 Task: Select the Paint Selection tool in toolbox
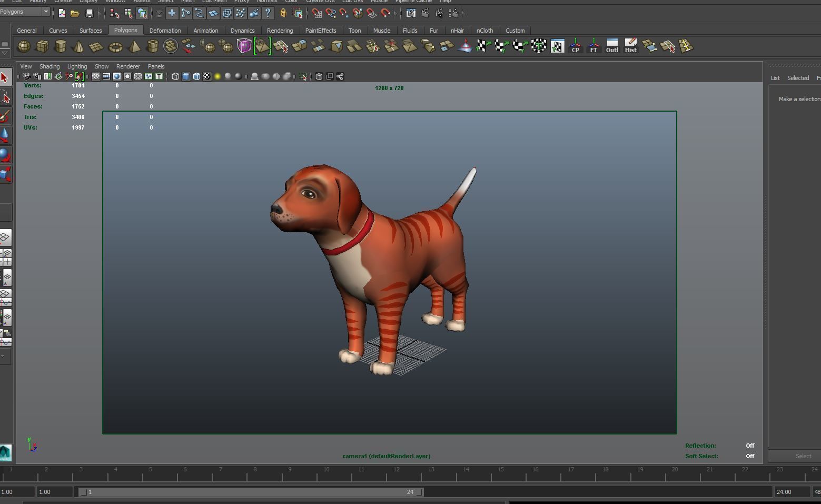5,116
